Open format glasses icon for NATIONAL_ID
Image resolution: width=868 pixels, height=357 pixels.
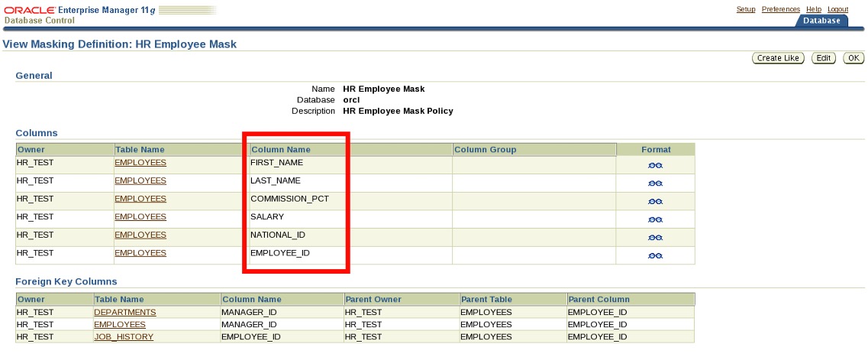(x=656, y=237)
